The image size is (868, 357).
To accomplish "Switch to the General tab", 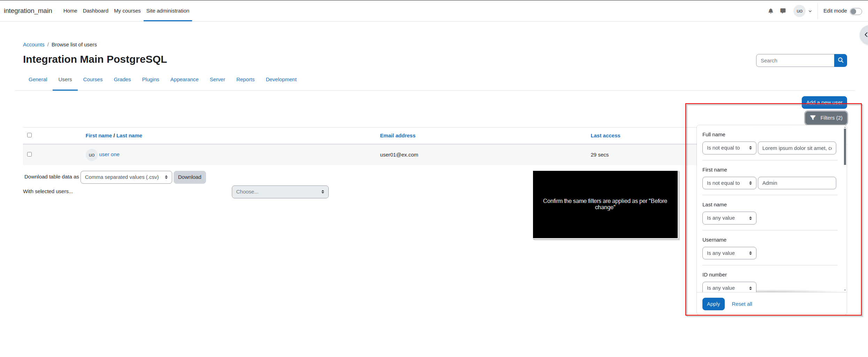I will coord(38,79).
